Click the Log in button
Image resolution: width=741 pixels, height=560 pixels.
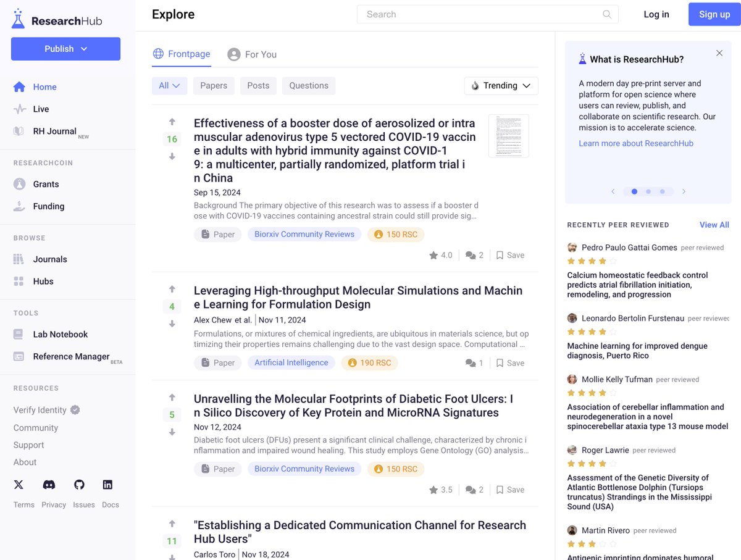pyautogui.click(x=656, y=14)
